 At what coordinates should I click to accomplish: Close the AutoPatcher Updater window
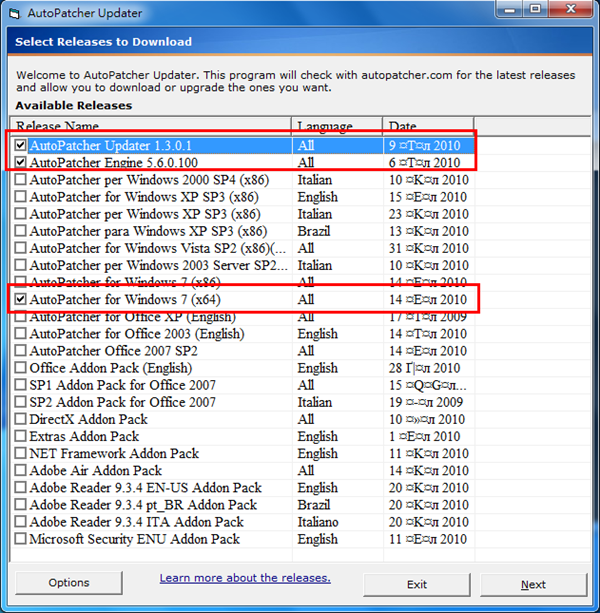(571, 9)
